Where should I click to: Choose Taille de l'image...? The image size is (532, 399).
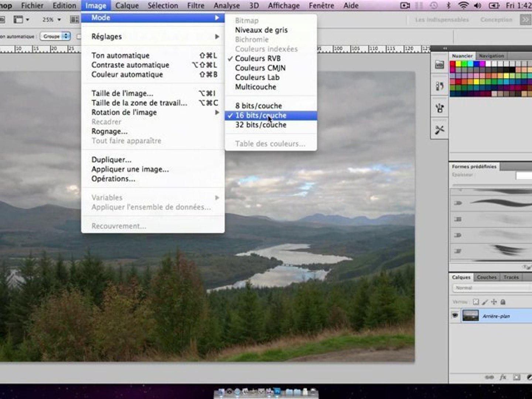point(153,93)
